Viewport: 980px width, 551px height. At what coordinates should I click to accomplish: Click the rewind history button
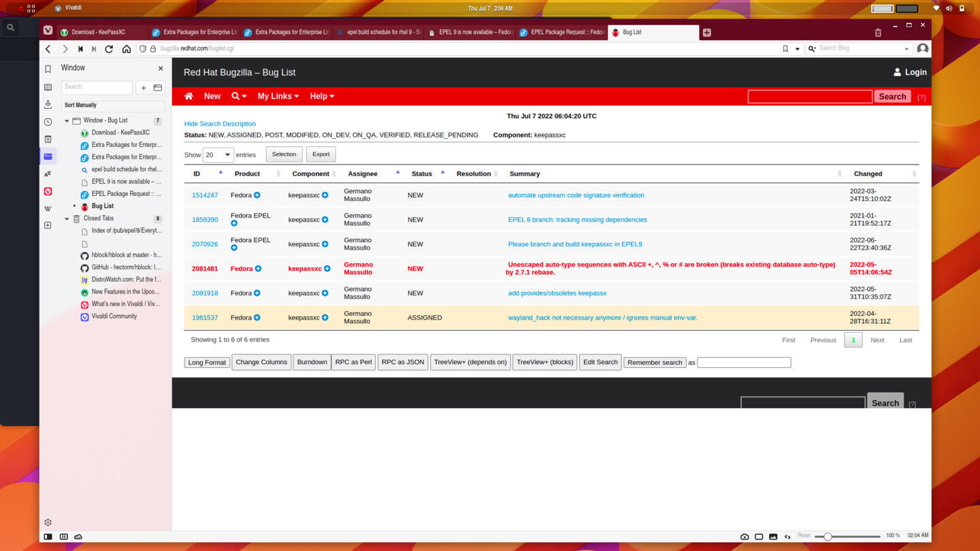click(80, 49)
